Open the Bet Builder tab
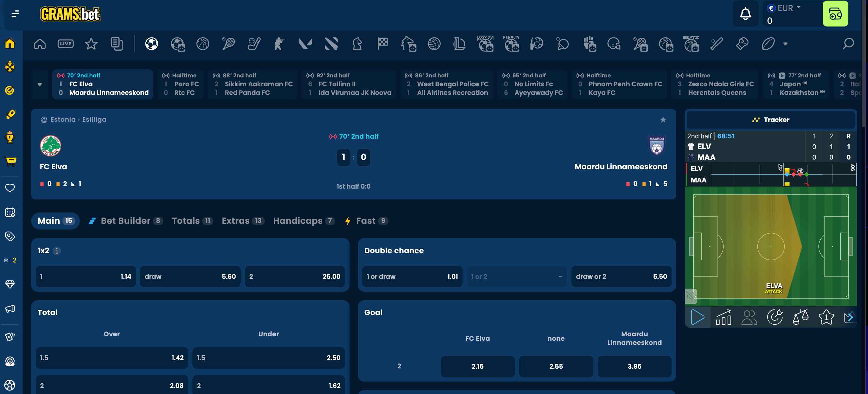 click(x=126, y=221)
